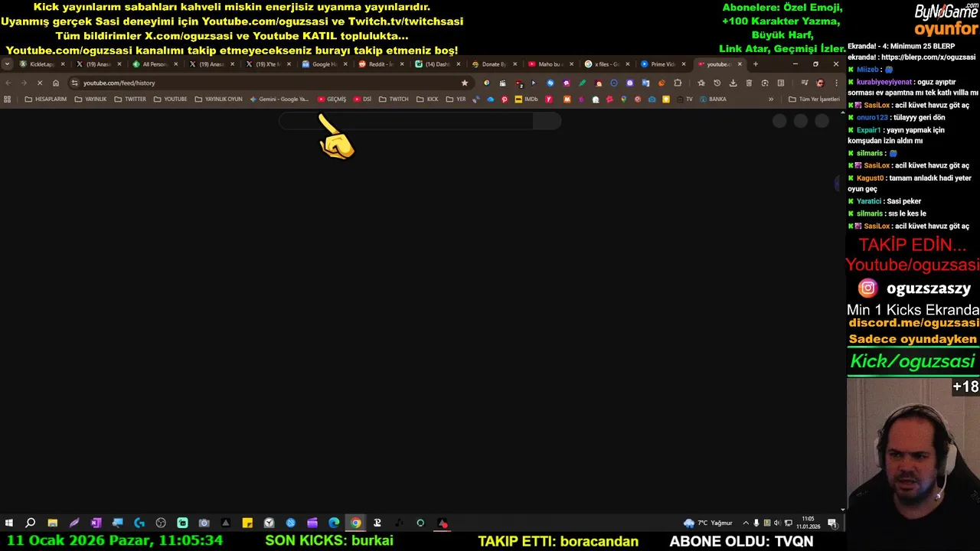Bookmark this page with the star icon
Viewport: 980px width, 551px height.
pyautogui.click(x=464, y=83)
